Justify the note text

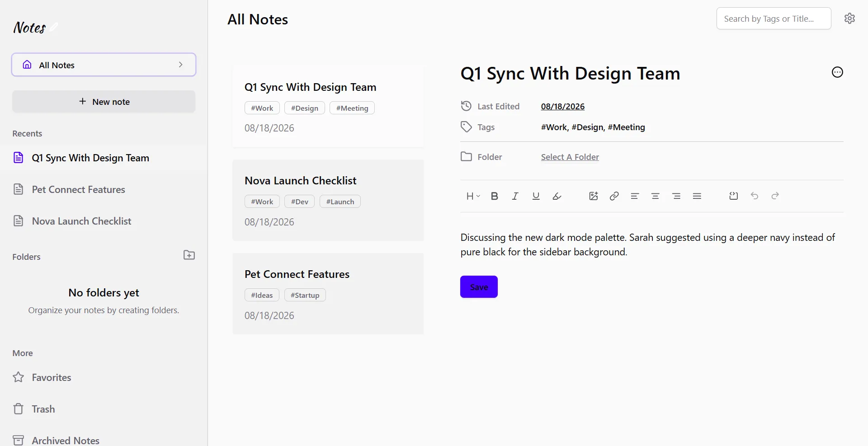tap(697, 196)
